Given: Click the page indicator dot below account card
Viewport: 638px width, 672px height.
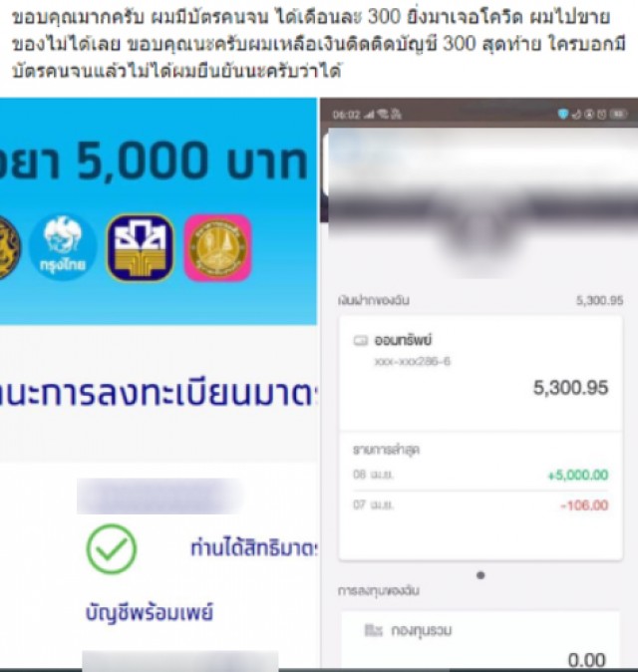Looking at the screenshot, I should click(x=480, y=575).
